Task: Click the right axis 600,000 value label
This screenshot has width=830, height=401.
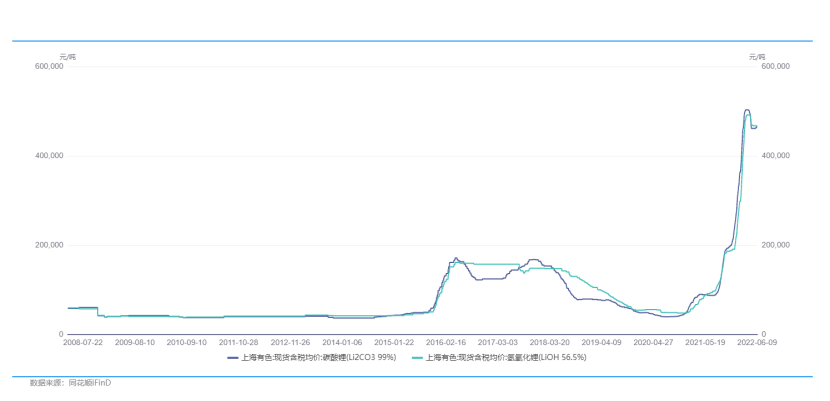Action: (775, 67)
